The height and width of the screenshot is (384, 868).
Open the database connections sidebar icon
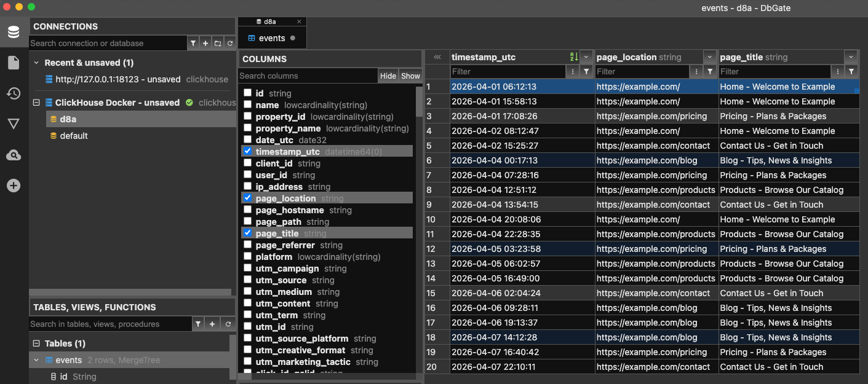pyautogui.click(x=14, y=33)
